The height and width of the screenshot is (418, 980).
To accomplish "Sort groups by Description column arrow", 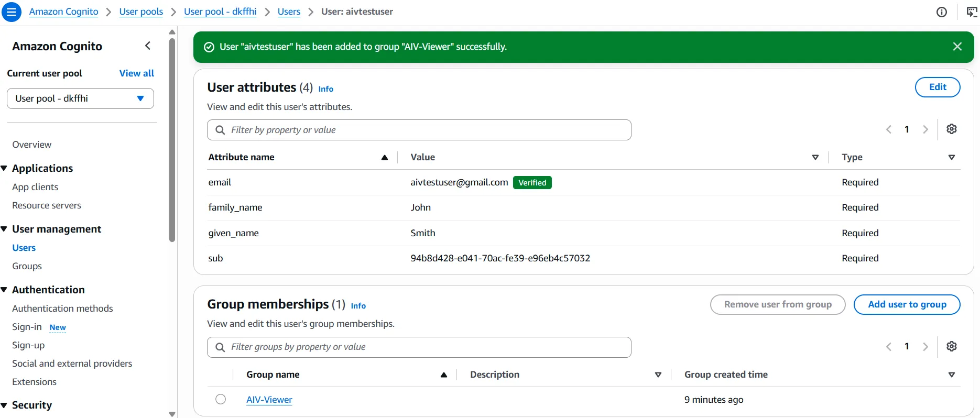I will click(658, 375).
